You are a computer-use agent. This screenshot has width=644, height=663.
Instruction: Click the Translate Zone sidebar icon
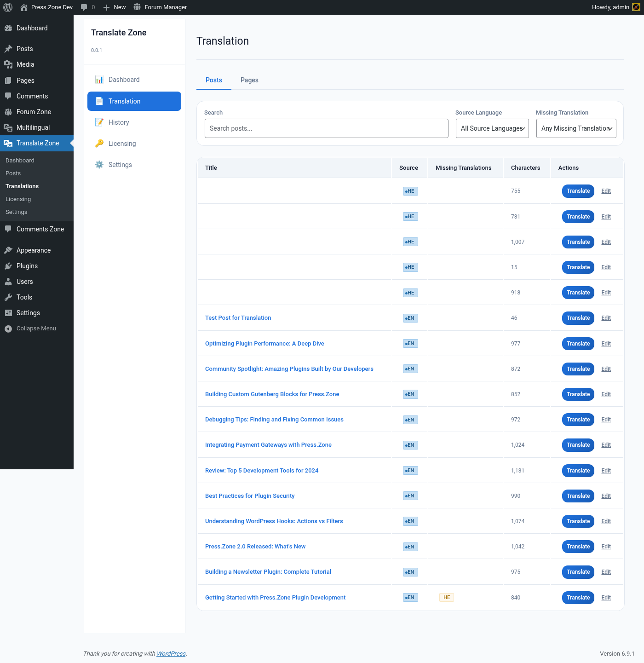pos(8,143)
